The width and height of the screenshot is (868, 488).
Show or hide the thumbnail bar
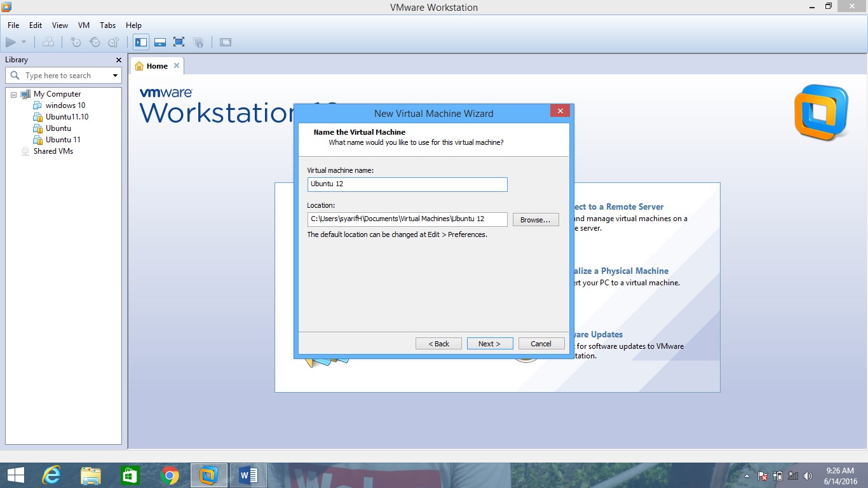tap(159, 42)
